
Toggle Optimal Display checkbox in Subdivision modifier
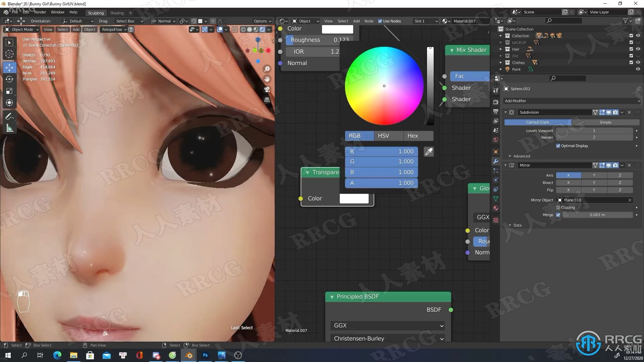(558, 145)
